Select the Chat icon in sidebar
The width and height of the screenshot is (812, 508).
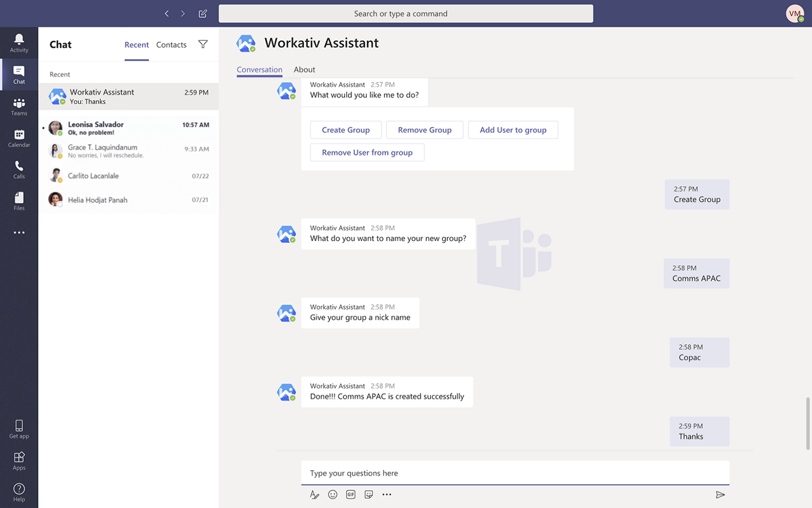[x=19, y=74]
